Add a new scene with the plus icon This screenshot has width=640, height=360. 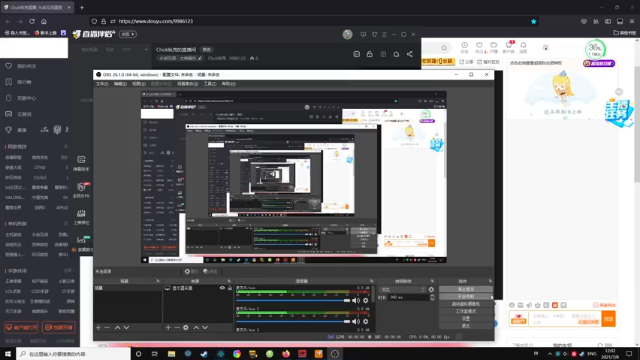(x=98, y=327)
